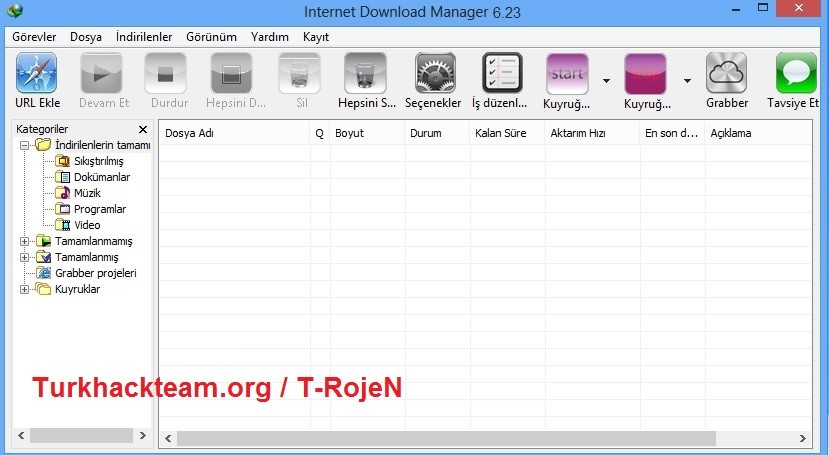This screenshot has width=829, height=455.
Task: Open the Yardım menu
Action: 270,37
